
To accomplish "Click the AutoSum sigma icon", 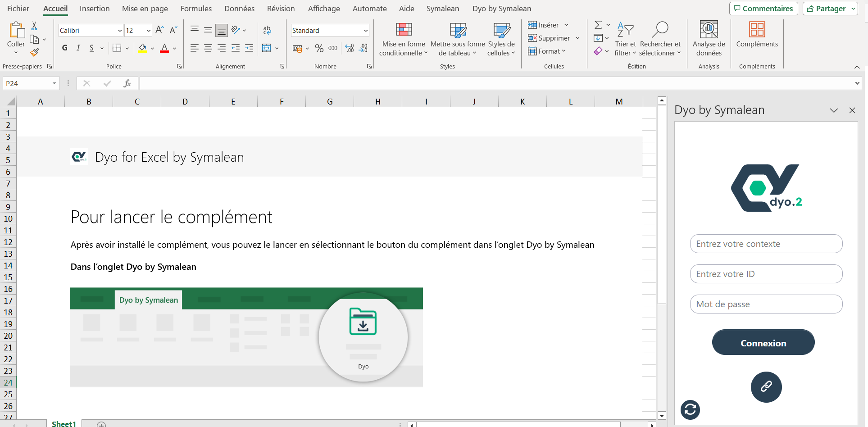I will coord(598,25).
